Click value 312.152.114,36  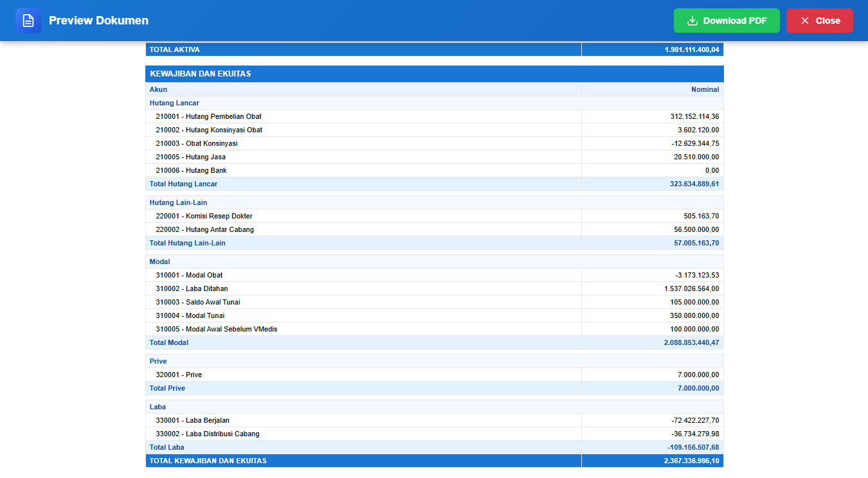pyautogui.click(x=694, y=116)
